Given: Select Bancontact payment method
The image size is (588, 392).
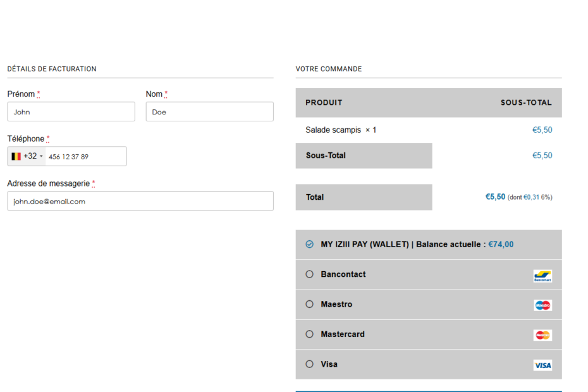Looking at the screenshot, I should pos(309,274).
